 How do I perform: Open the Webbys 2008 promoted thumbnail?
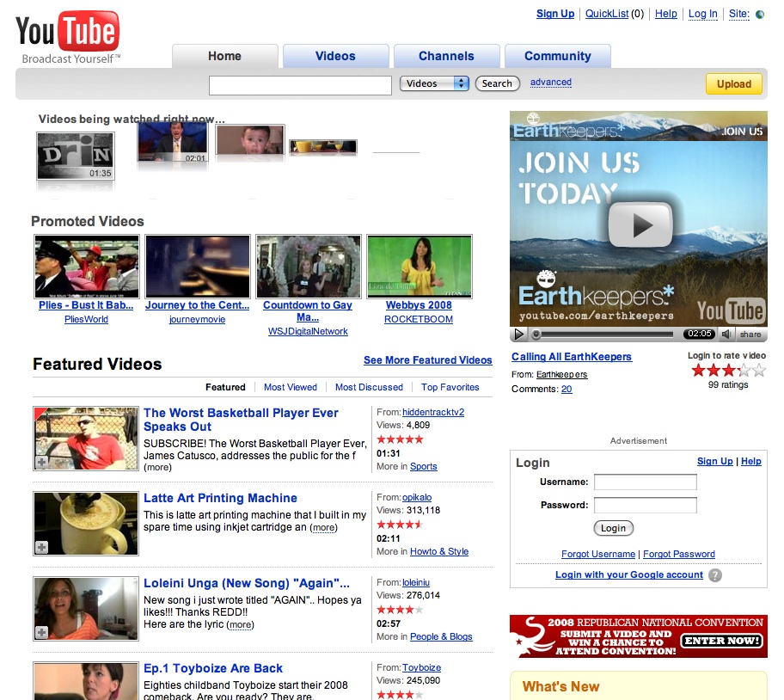click(420, 267)
